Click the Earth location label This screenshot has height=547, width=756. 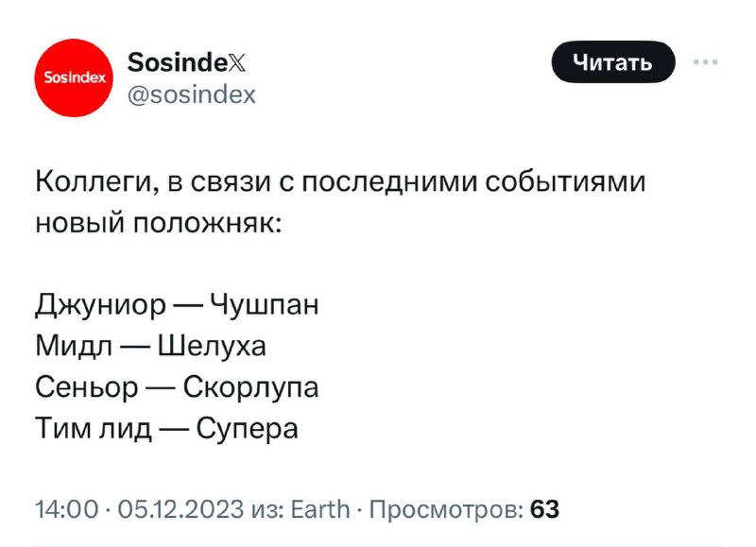point(321,509)
